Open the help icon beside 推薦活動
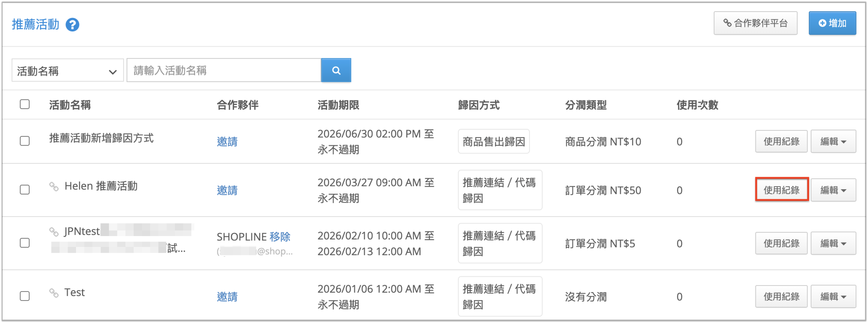This screenshot has height=323, width=868. click(72, 25)
